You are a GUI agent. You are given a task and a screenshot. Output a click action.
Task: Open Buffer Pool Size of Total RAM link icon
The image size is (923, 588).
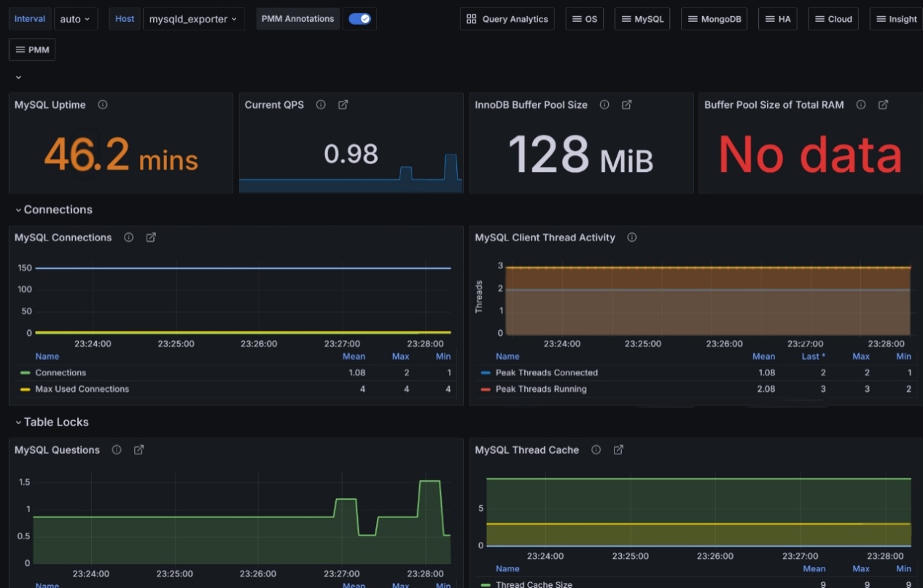point(883,105)
